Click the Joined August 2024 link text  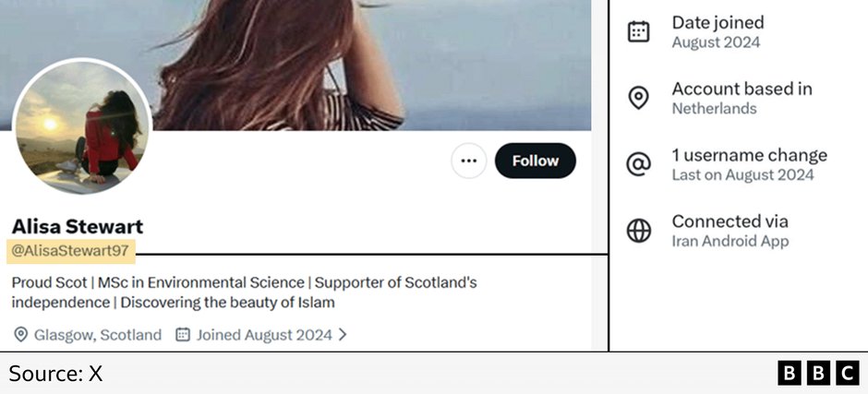(264, 335)
